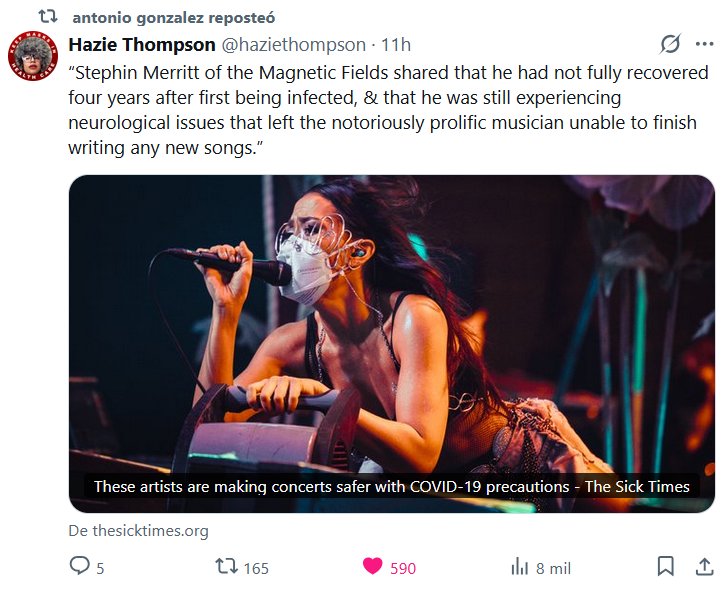Click the view analytics bar chart icon

pyautogui.click(x=519, y=567)
